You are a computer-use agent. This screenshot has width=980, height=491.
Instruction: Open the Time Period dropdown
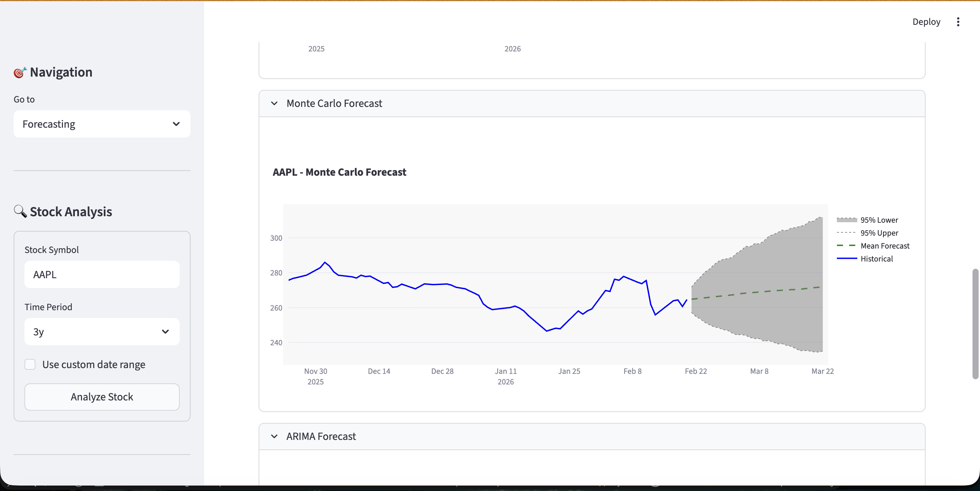click(x=102, y=332)
